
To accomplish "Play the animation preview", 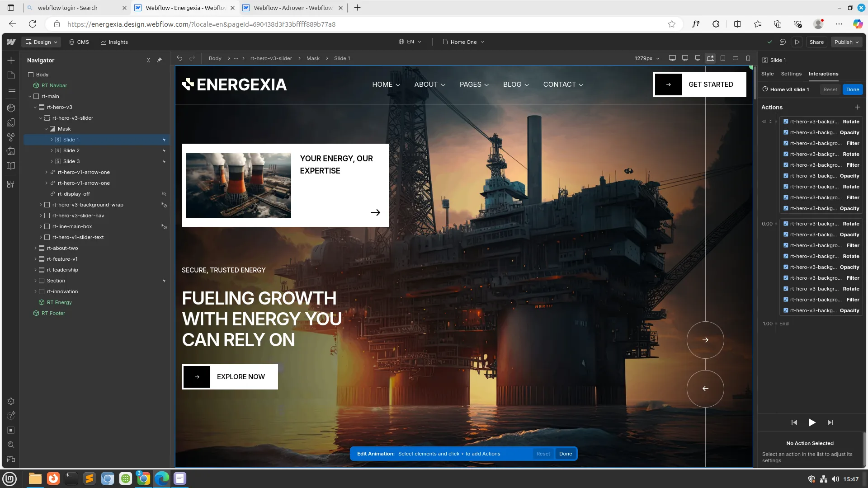I will point(812,422).
